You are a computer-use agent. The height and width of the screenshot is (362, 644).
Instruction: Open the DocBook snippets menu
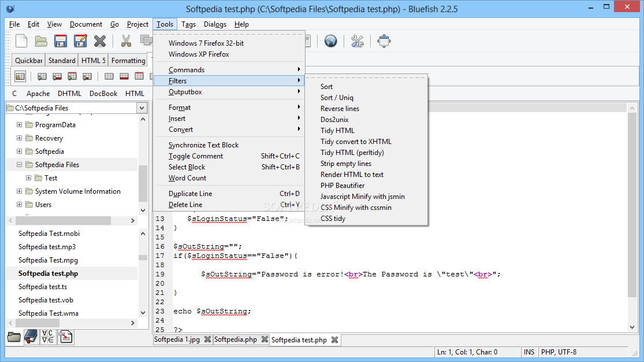point(103,93)
